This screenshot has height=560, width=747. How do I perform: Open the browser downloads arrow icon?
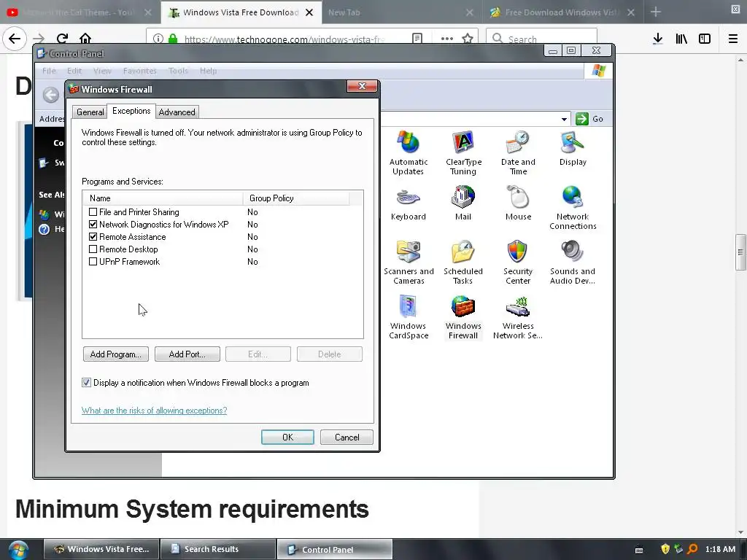pos(657,39)
